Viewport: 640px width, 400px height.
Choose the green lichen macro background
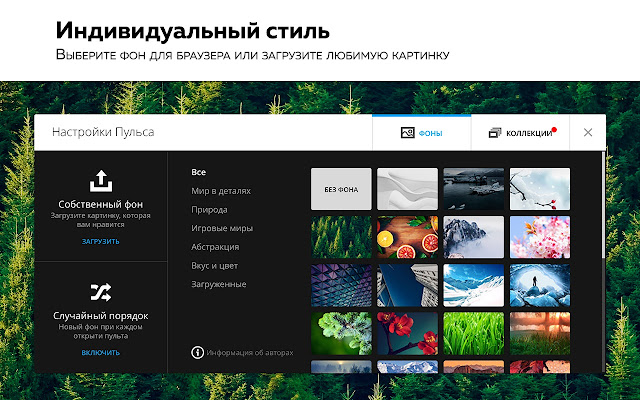(x=341, y=333)
